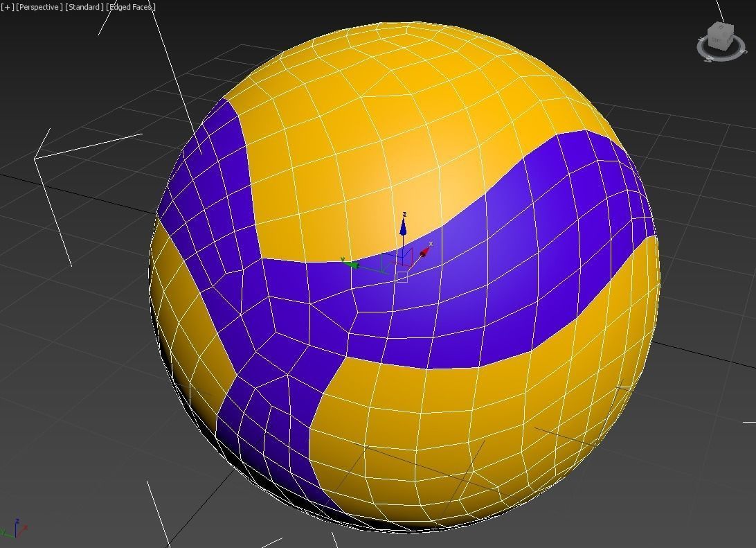Select the blue Z axis gizmo arrow
The width and height of the screenshot is (756, 548).
[x=403, y=226]
